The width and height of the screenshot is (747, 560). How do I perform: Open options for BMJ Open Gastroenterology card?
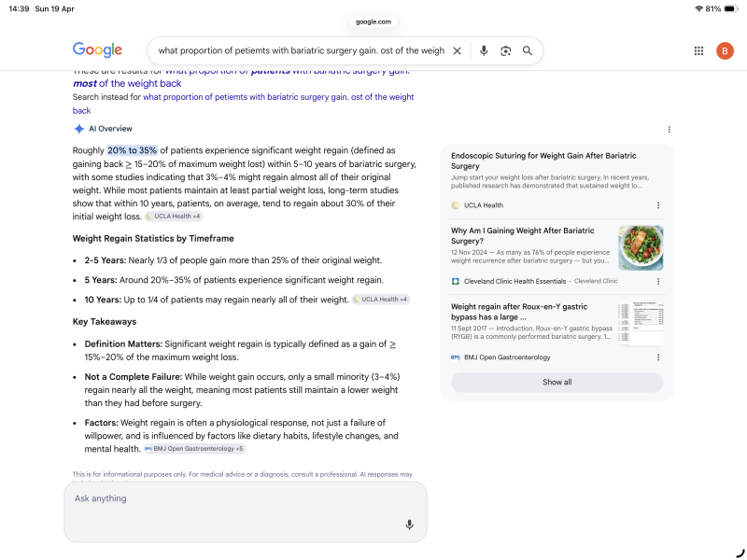658,357
